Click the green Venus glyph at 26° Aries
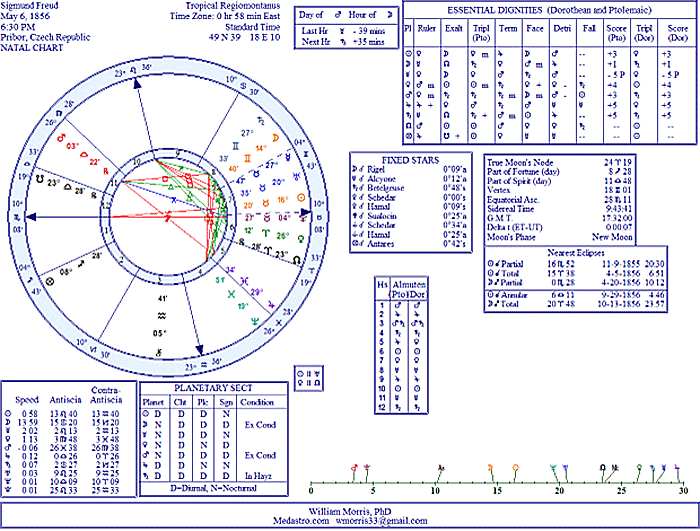Viewport: 700px width, 531px height. 301,238
